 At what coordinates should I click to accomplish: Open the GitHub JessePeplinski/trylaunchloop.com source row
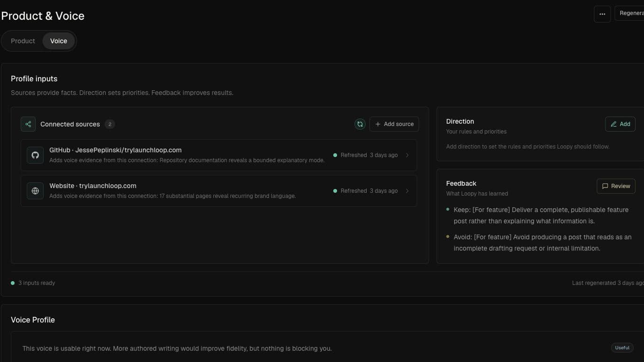pyautogui.click(x=219, y=155)
